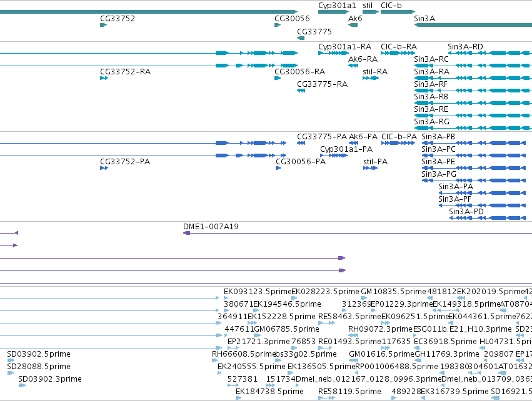Click the SD28088.5prime EST label

coord(39,367)
